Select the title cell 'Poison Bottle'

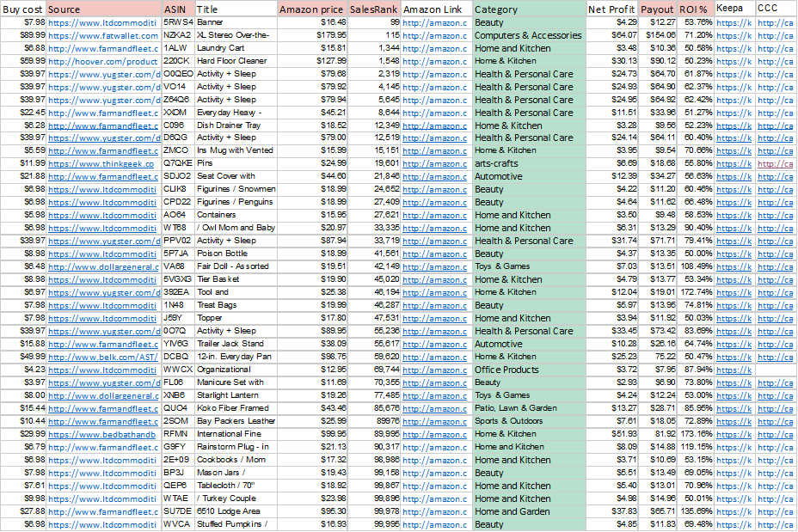pos(236,254)
